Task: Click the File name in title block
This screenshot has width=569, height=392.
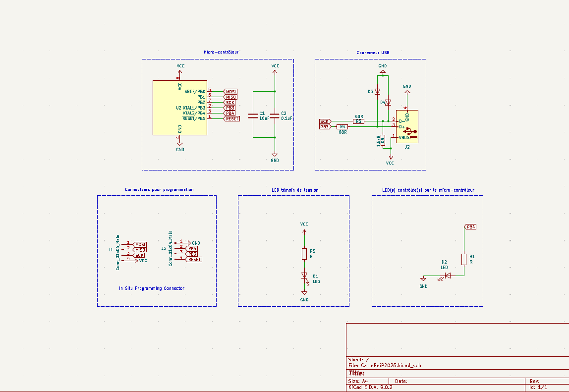Action: tap(385, 366)
